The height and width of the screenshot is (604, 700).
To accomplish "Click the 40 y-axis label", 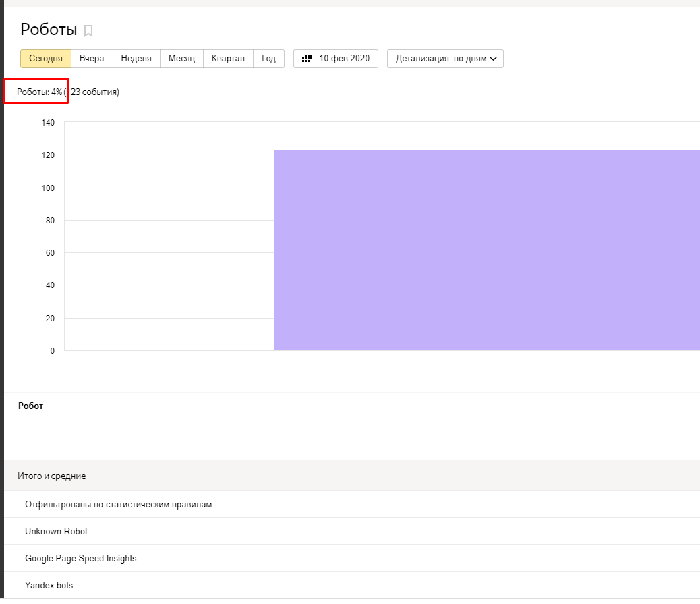I will point(50,285).
